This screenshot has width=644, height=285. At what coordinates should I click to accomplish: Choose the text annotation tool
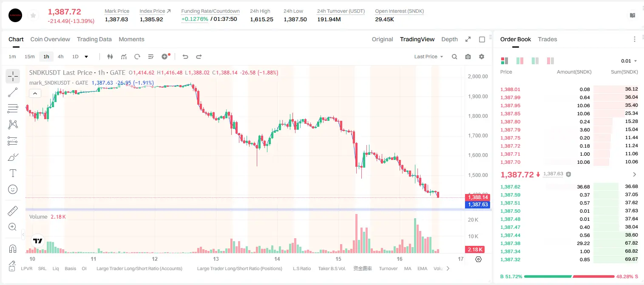coord(13,173)
